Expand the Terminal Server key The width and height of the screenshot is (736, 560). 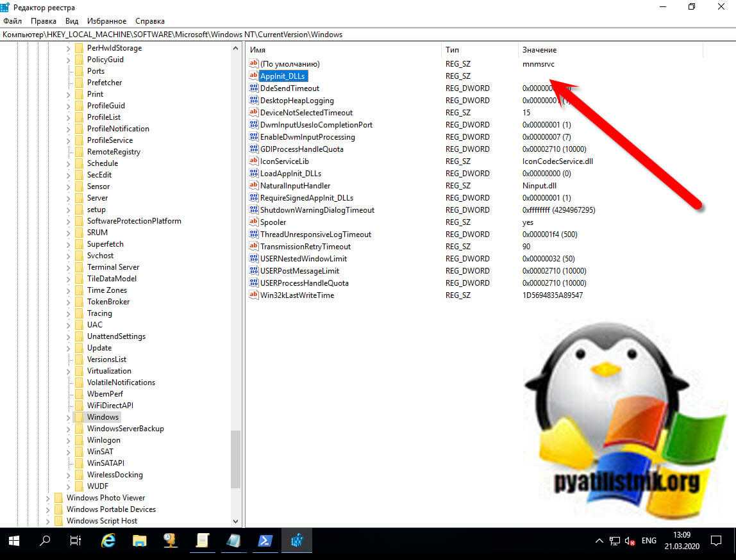coord(69,267)
